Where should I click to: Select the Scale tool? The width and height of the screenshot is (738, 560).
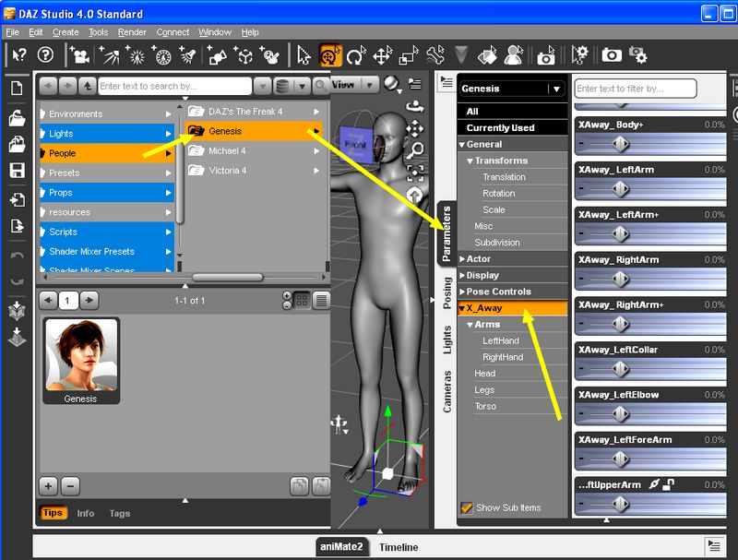click(x=409, y=55)
